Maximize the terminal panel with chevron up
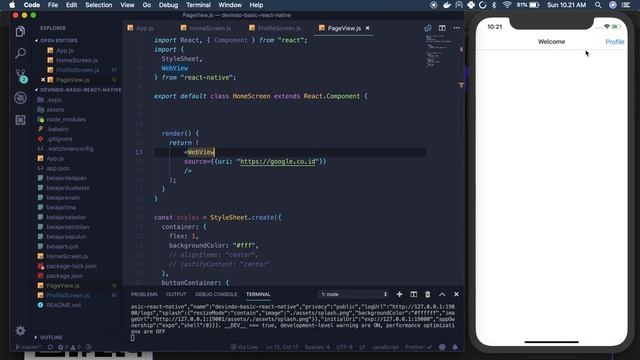The width and height of the screenshot is (640, 360). pyautogui.click(x=442, y=294)
